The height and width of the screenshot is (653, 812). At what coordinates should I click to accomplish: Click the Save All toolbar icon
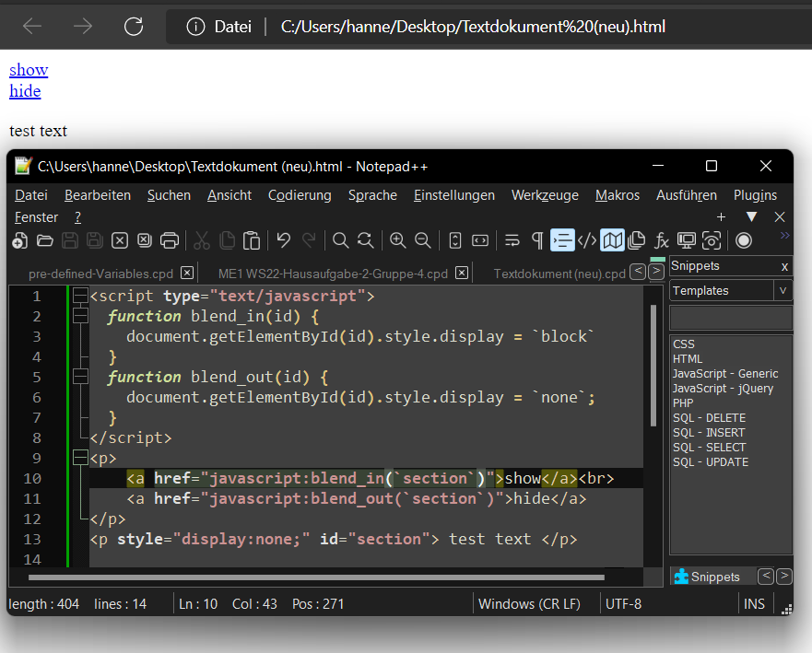[94, 240]
